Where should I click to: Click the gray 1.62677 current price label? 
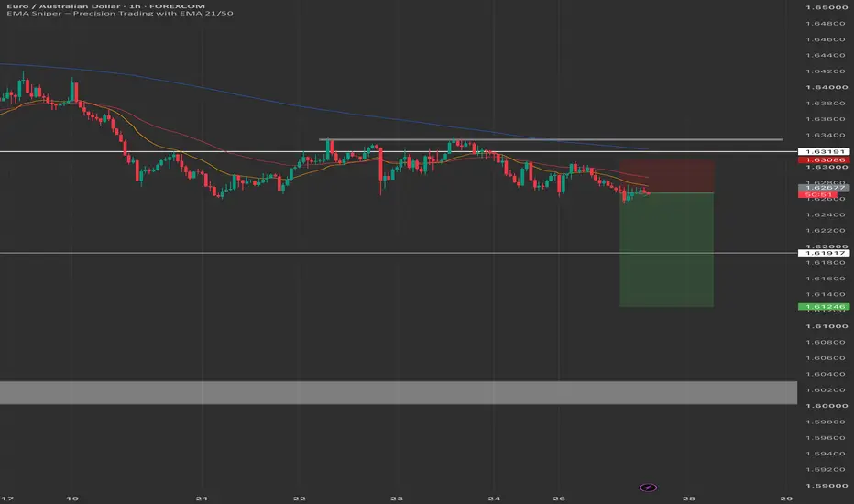tap(825, 188)
